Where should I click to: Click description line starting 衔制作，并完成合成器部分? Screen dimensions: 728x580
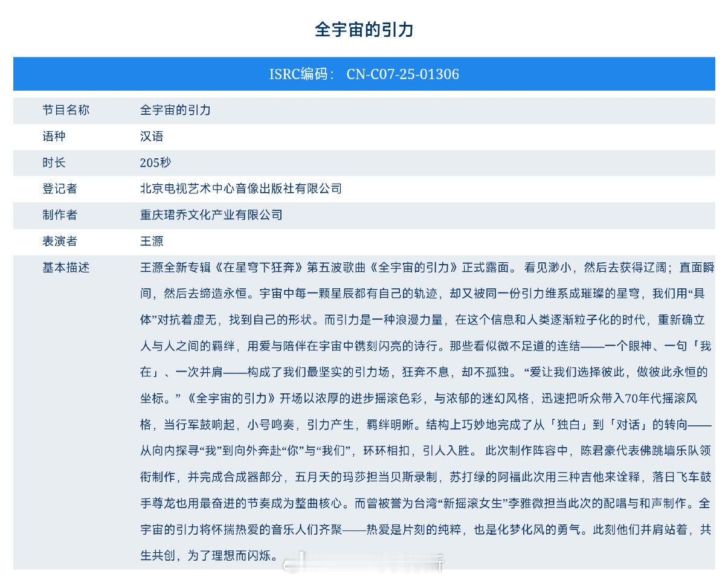pos(426,477)
